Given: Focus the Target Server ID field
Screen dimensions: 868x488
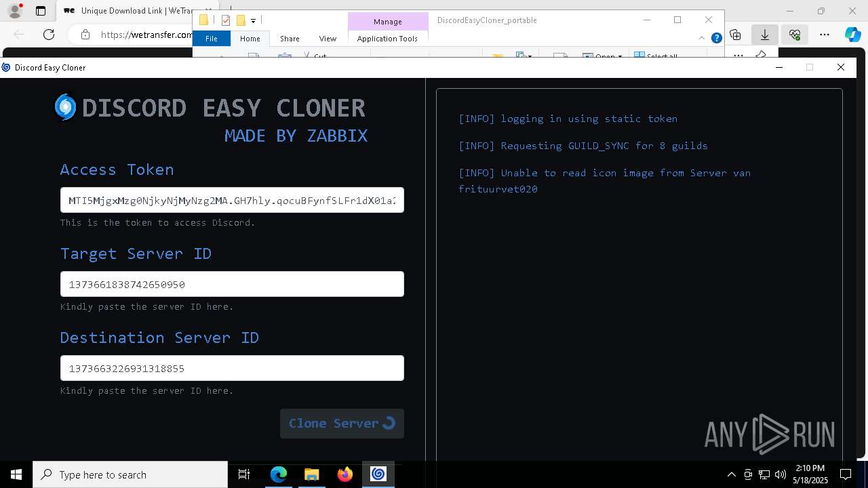Looking at the screenshot, I should tap(232, 284).
